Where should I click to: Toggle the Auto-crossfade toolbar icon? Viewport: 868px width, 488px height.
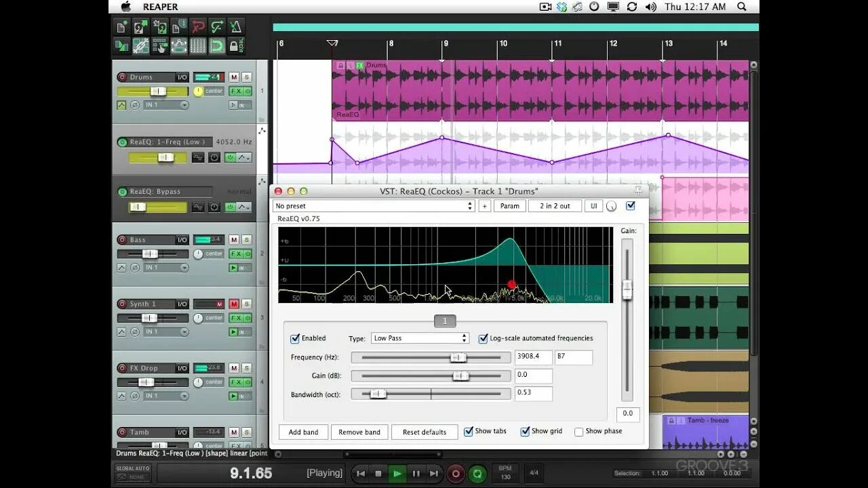[122, 46]
